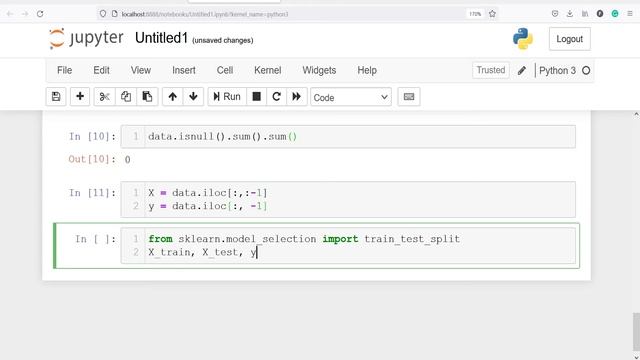Go forward in browser history
Viewport: 640px width, 360px height.
(x=25, y=14)
